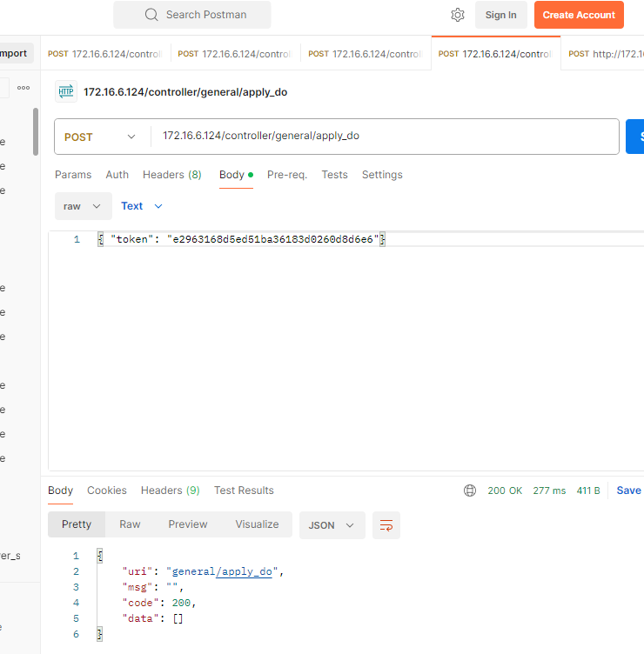Open the response Headers (9) tab
644x654 pixels.
coord(171,490)
